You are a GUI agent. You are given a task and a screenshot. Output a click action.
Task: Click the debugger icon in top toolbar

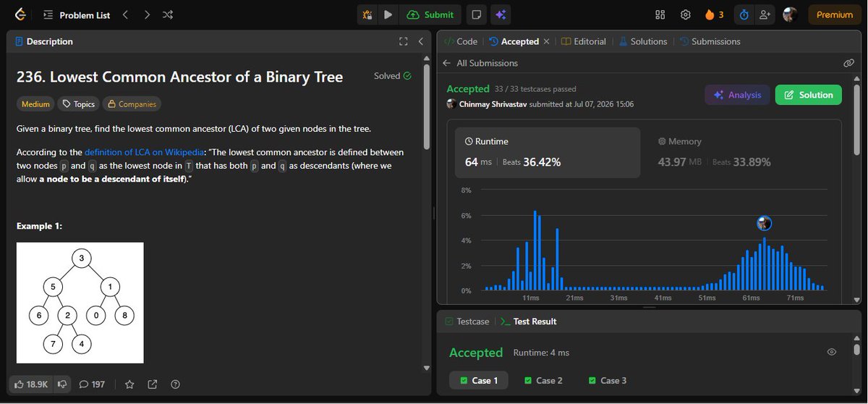(367, 14)
